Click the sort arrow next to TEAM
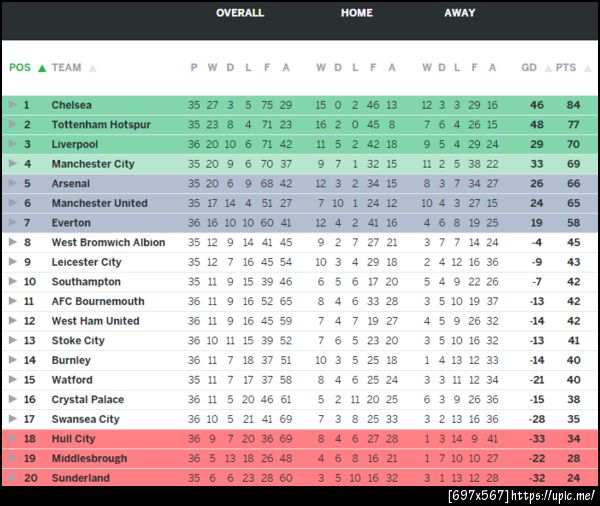600x506 pixels. (92, 68)
